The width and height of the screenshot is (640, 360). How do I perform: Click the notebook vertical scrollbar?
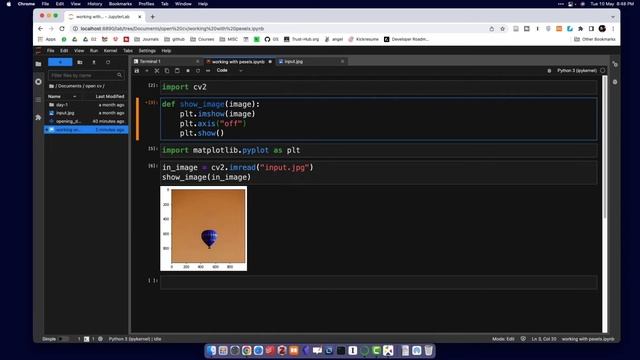tap(604, 147)
